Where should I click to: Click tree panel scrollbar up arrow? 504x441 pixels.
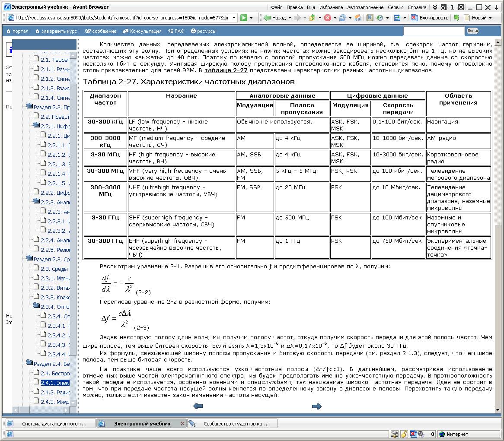click(73, 55)
